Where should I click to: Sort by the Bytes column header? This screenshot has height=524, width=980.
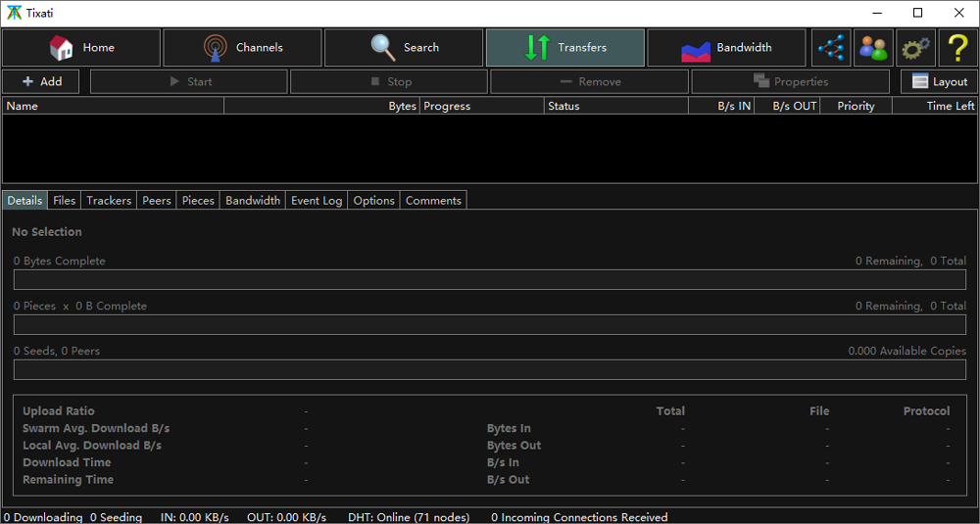tap(321, 106)
